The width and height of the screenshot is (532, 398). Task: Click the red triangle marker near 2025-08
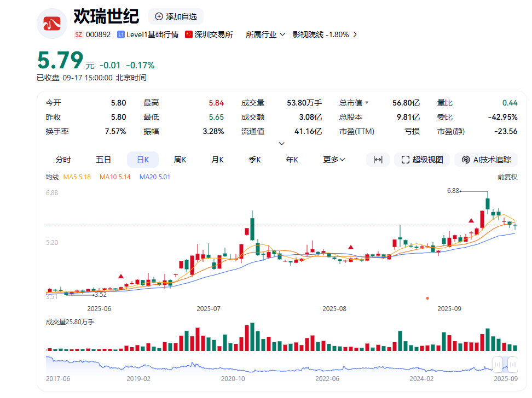[351, 247]
